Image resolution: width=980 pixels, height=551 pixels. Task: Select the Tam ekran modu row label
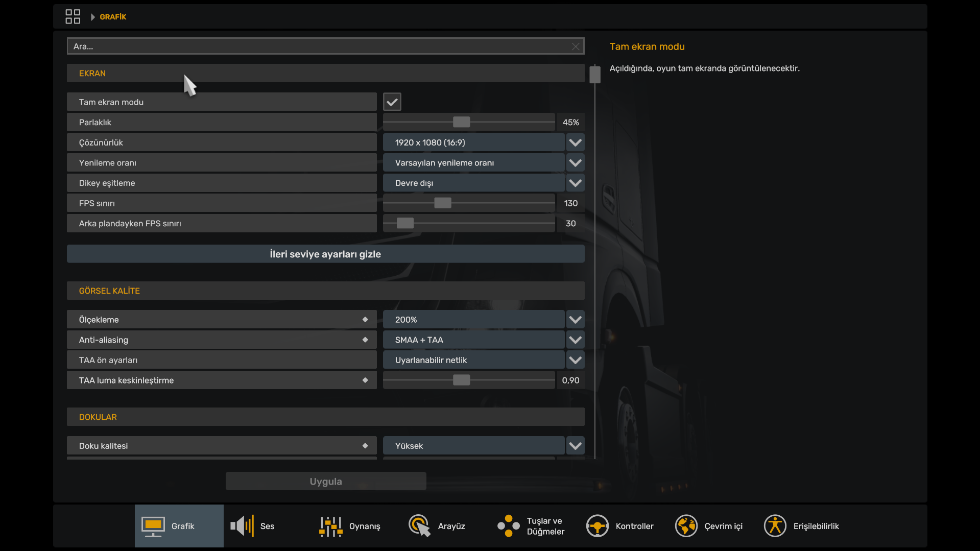222,102
